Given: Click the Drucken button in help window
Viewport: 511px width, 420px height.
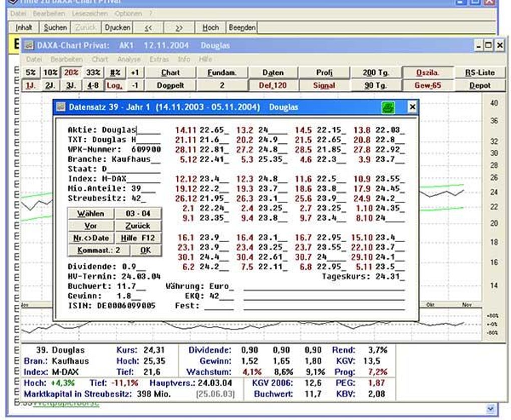Looking at the screenshot, I should pyautogui.click(x=117, y=28).
